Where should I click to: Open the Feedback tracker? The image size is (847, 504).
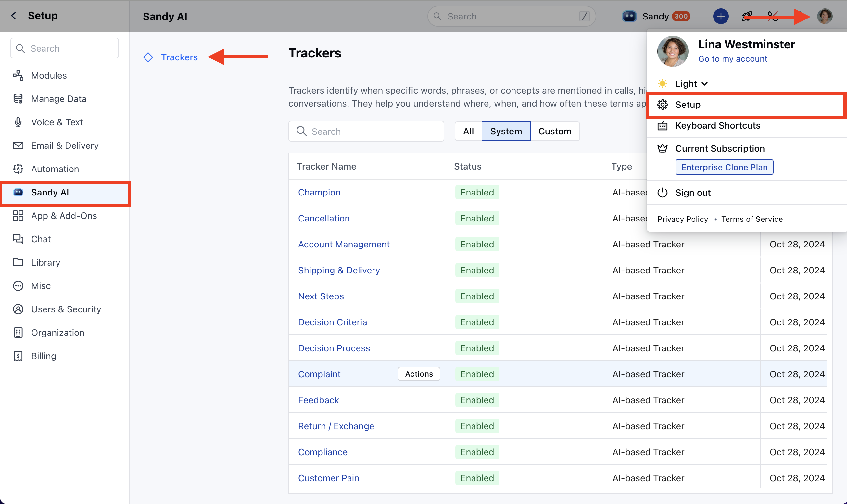point(318,400)
